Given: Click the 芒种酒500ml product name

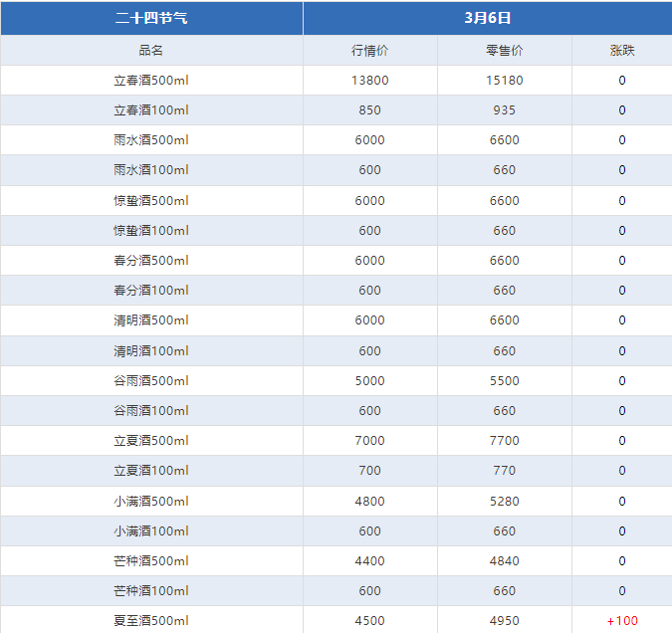Looking at the screenshot, I should pyautogui.click(x=151, y=561).
